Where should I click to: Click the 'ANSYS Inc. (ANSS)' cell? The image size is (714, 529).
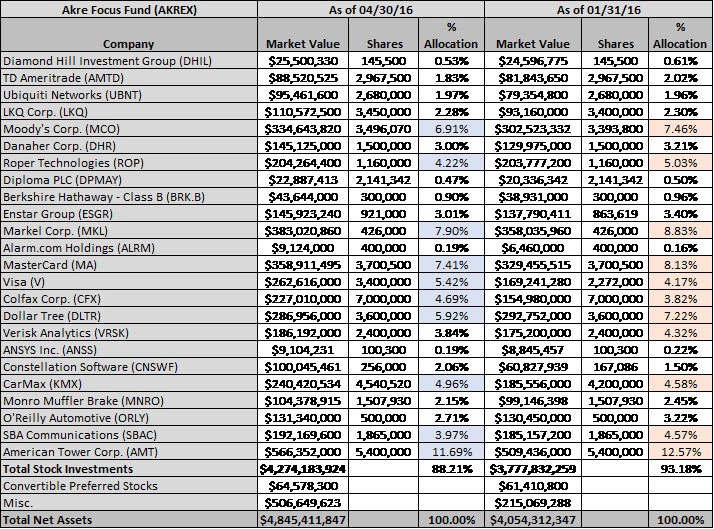[x=129, y=350]
